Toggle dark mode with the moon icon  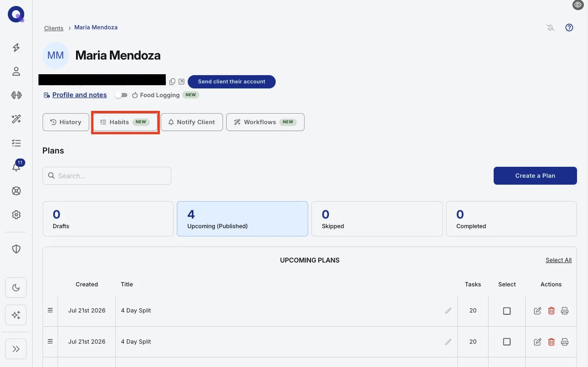tap(16, 288)
